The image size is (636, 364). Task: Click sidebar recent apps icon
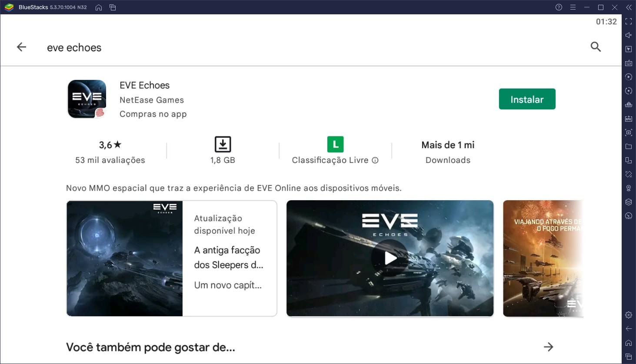629,357
